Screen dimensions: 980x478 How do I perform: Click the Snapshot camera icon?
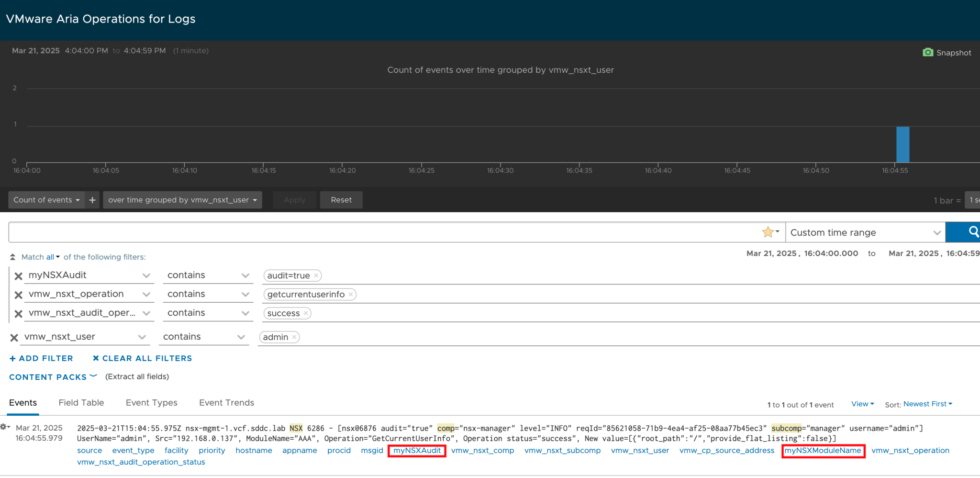[929, 52]
